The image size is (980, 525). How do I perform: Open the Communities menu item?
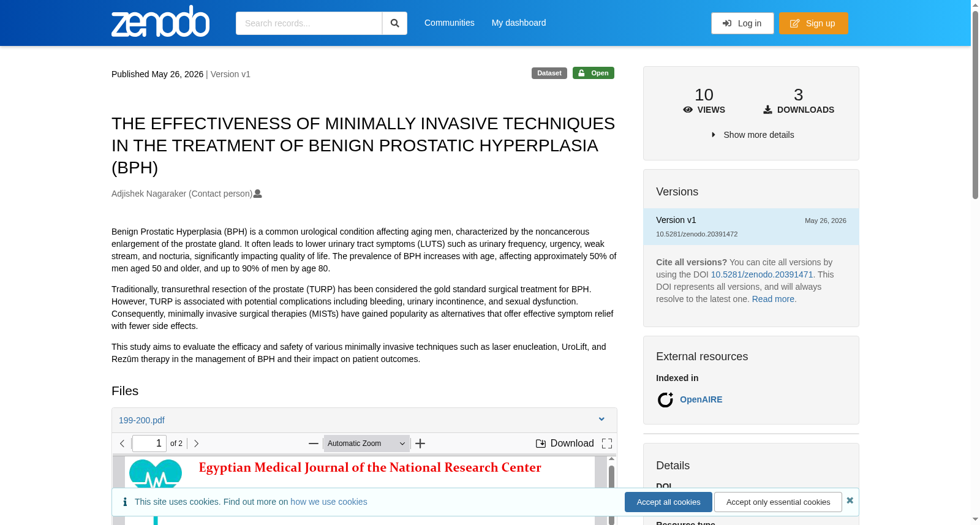click(x=450, y=23)
